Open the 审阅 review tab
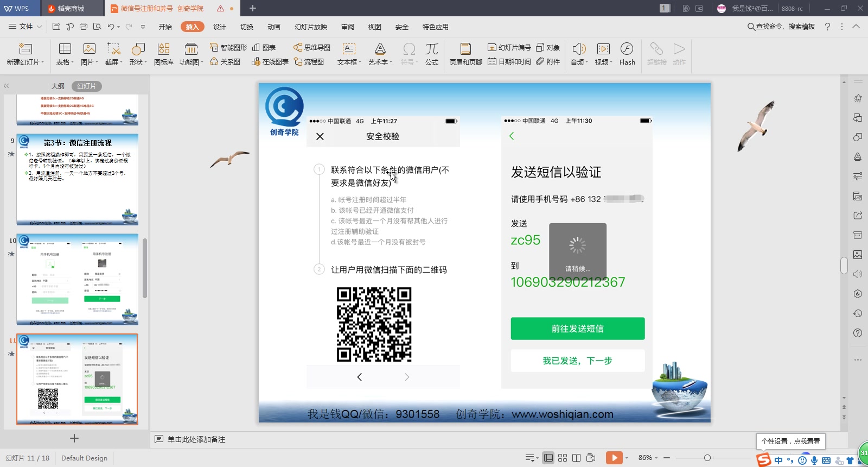The image size is (868, 467). (x=348, y=27)
